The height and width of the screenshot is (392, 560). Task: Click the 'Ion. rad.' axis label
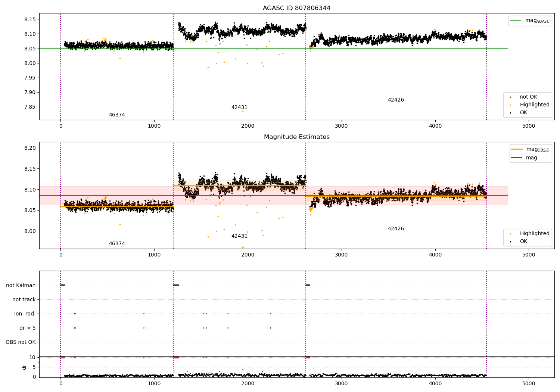coord(25,314)
